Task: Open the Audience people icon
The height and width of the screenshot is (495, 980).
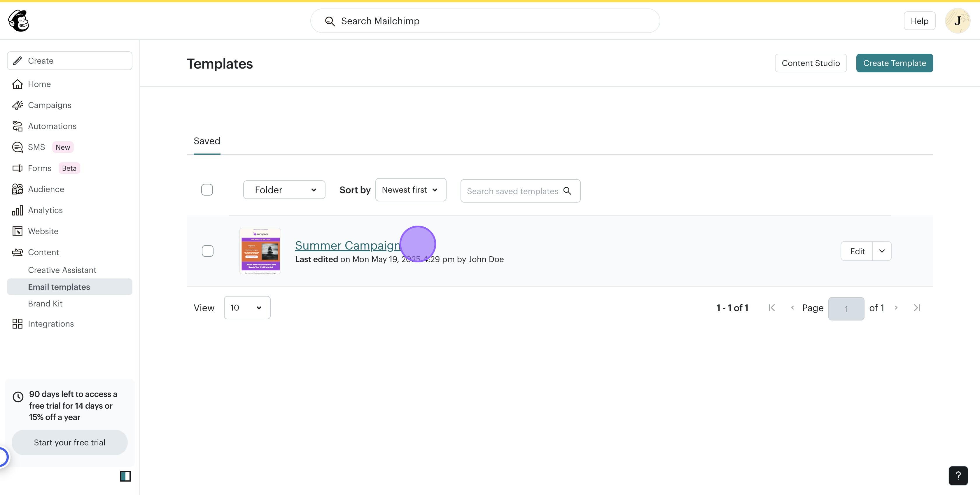Action: click(x=17, y=189)
